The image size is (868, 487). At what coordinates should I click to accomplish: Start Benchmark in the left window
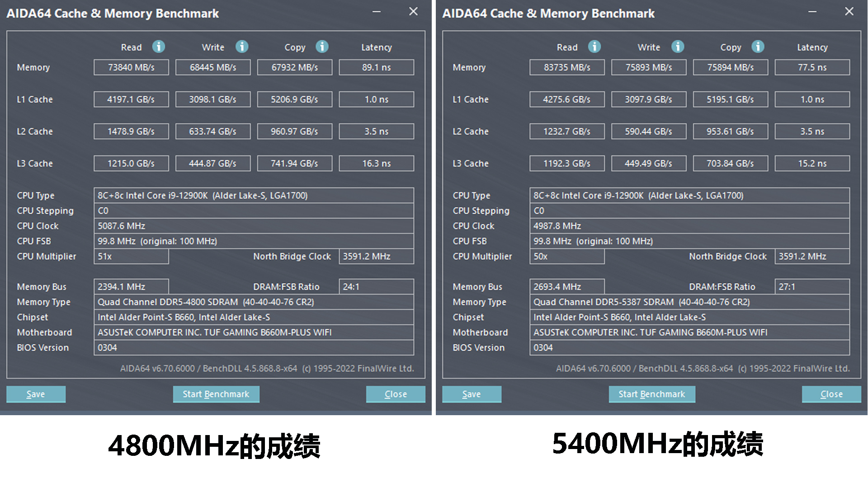216,394
